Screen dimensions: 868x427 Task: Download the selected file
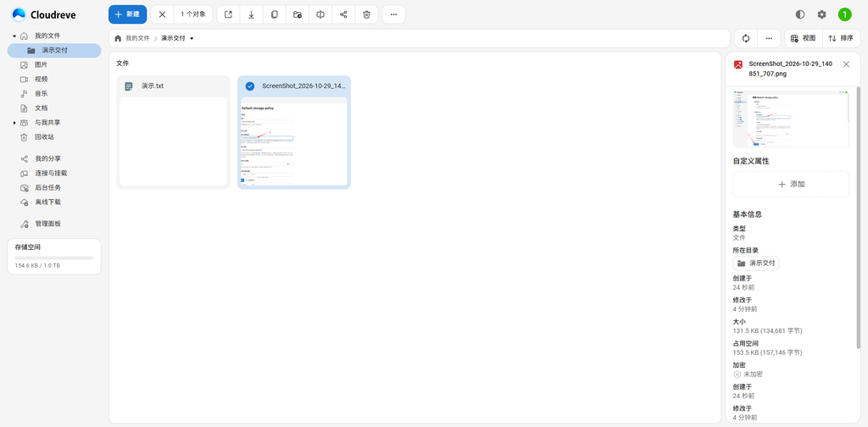[251, 14]
